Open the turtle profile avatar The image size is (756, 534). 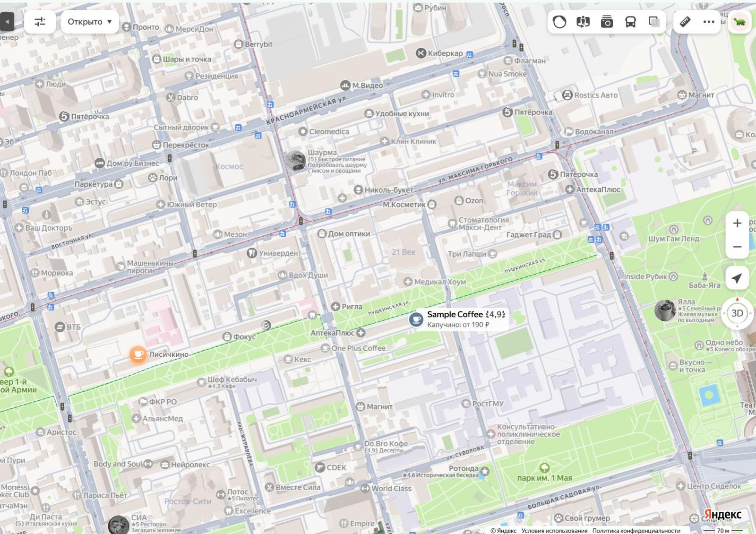(739, 22)
